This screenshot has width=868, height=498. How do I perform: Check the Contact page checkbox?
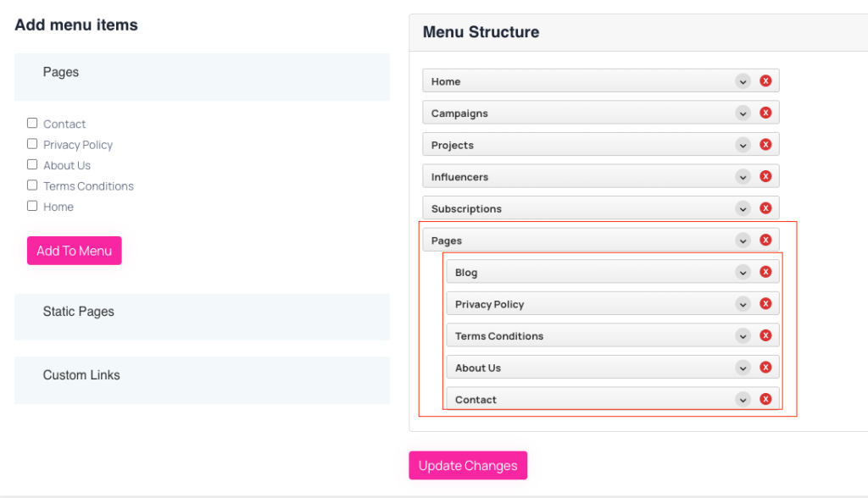tap(32, 123)
